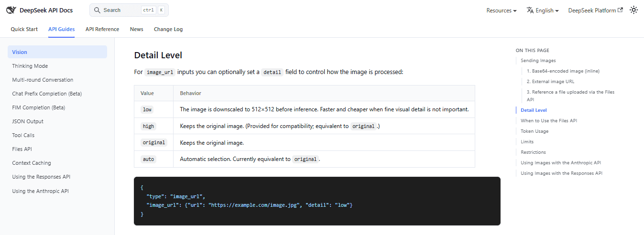
Task: Click 'Keeps the original image.' cell text
Action: pyautogui.click(x=212, y=143)
